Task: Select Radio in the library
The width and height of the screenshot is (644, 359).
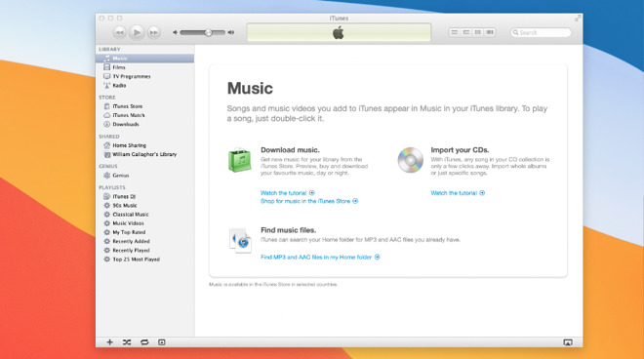Action: 119,86
